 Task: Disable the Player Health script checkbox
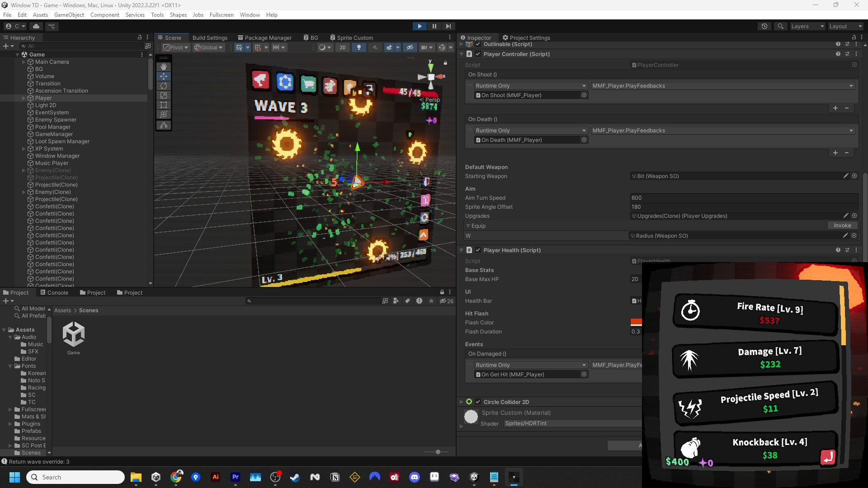(478, 250)
